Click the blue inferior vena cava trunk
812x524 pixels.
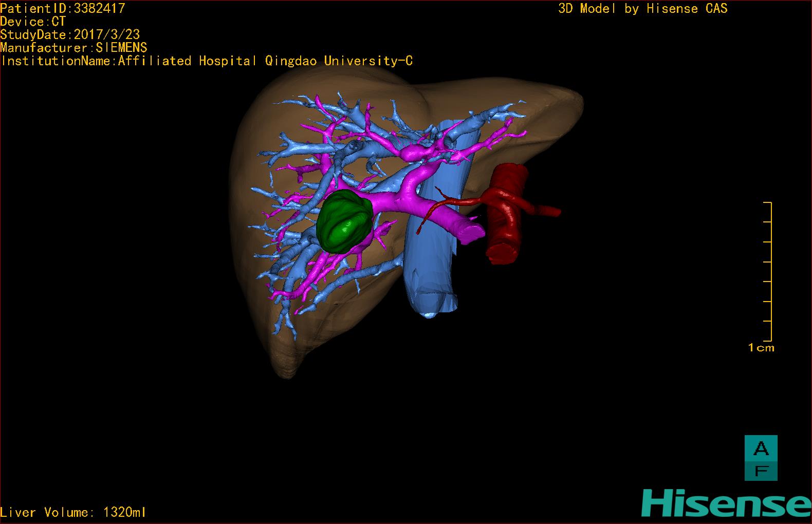(430, 267)
